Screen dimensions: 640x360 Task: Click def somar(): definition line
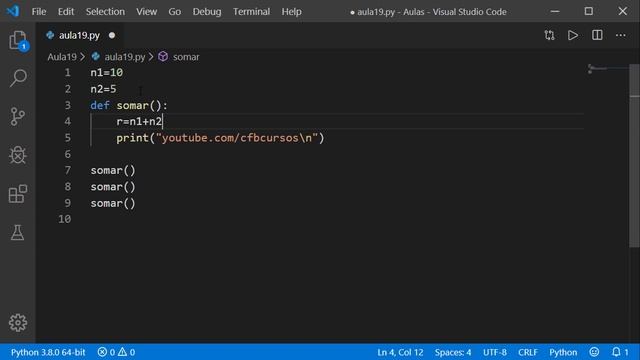(x=129, y=105)
